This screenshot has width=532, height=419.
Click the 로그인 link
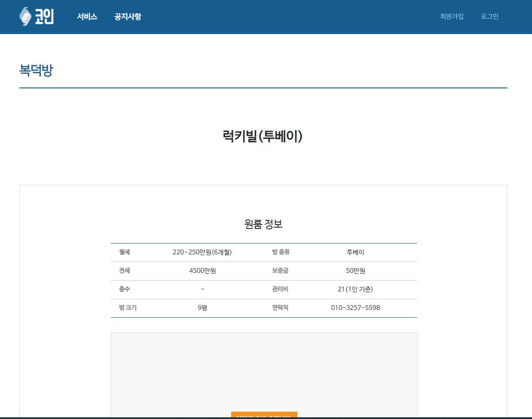(489, 16)
